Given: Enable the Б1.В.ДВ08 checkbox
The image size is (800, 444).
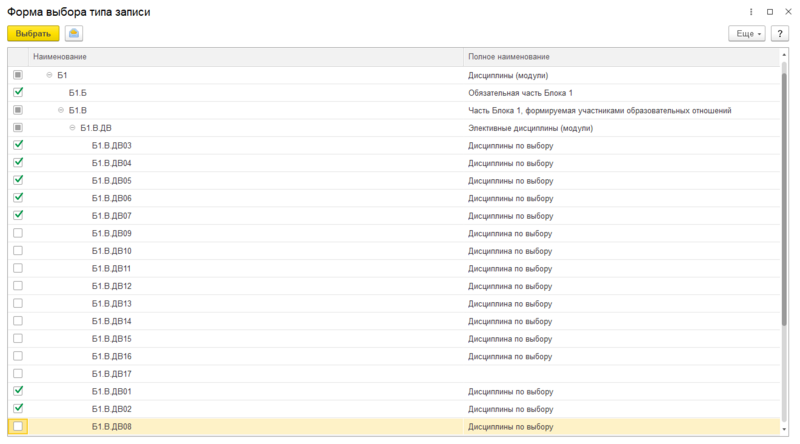Looking at the screenshot, I should (x=18, y=427).
